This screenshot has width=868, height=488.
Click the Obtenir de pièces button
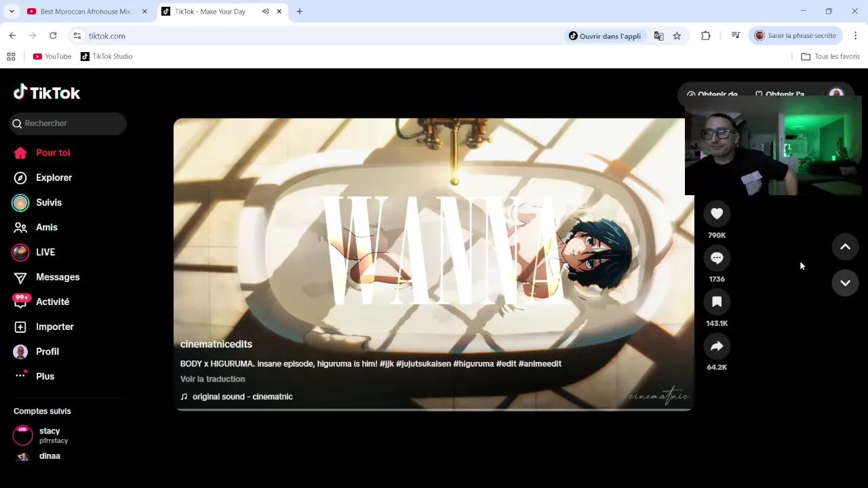712,94
